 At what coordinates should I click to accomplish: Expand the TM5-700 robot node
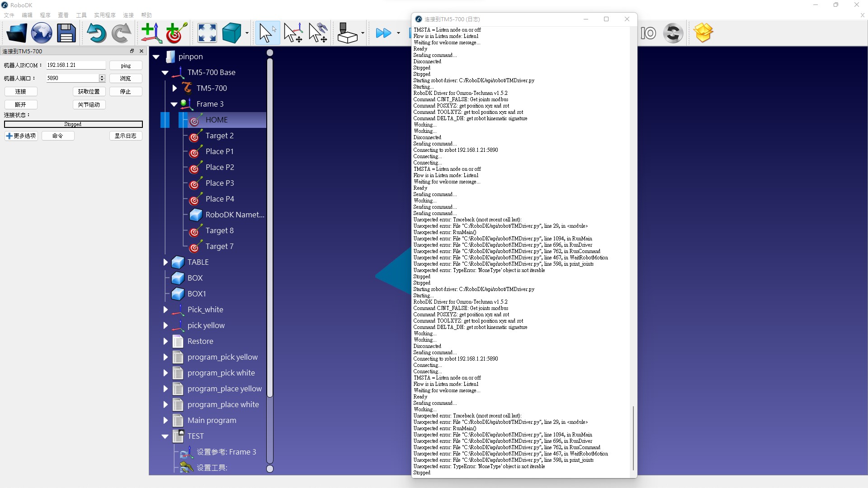[x=175, y=88]
